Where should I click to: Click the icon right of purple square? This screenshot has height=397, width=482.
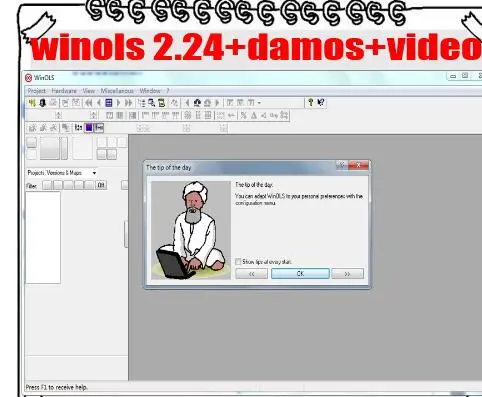99,128
